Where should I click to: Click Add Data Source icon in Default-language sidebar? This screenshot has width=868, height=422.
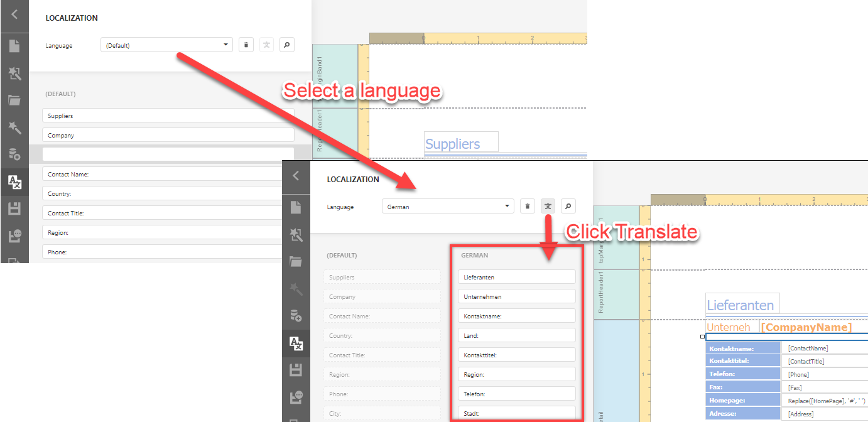[x=14, y=154]
